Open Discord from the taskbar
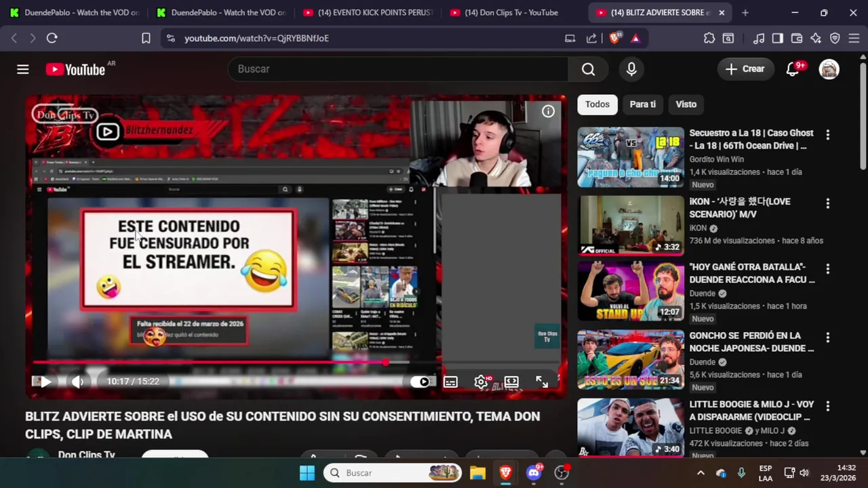Screen dimensions: 868x488 click(x=534, y=473)
